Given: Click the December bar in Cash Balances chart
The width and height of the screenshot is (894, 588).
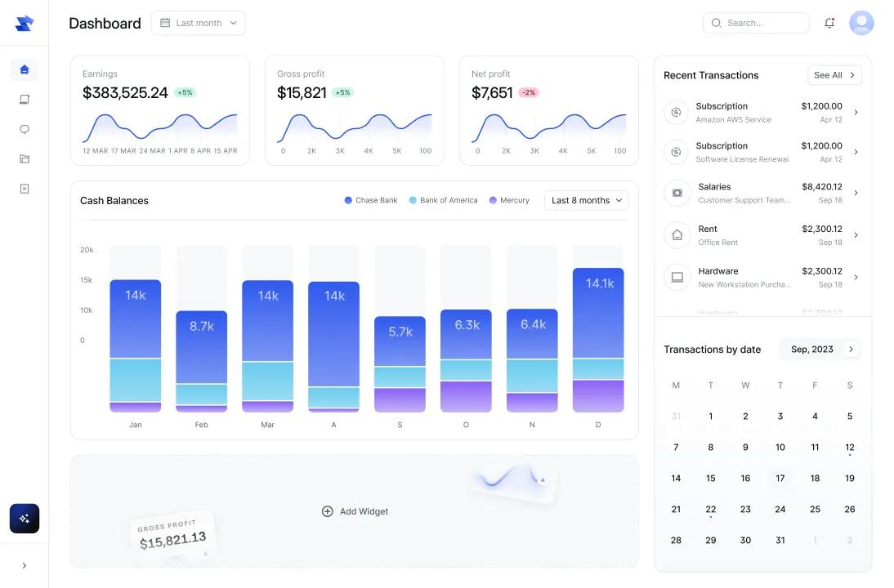Looking at the screenshot, I should point(598,340).
